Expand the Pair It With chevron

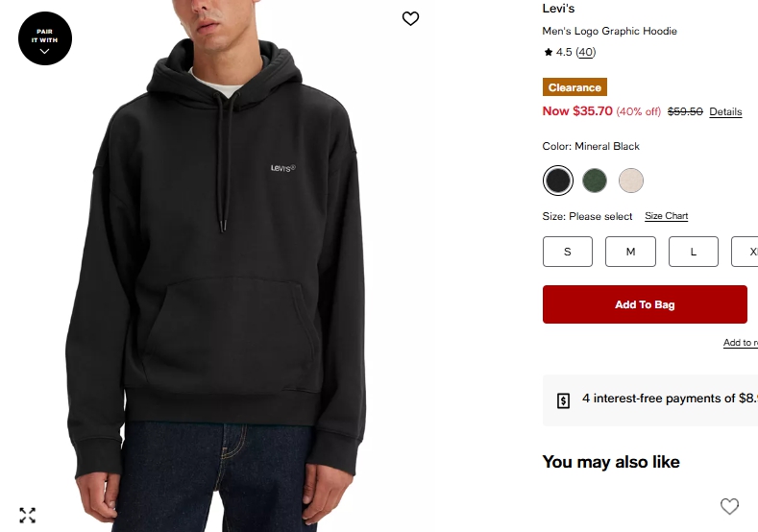44,51
